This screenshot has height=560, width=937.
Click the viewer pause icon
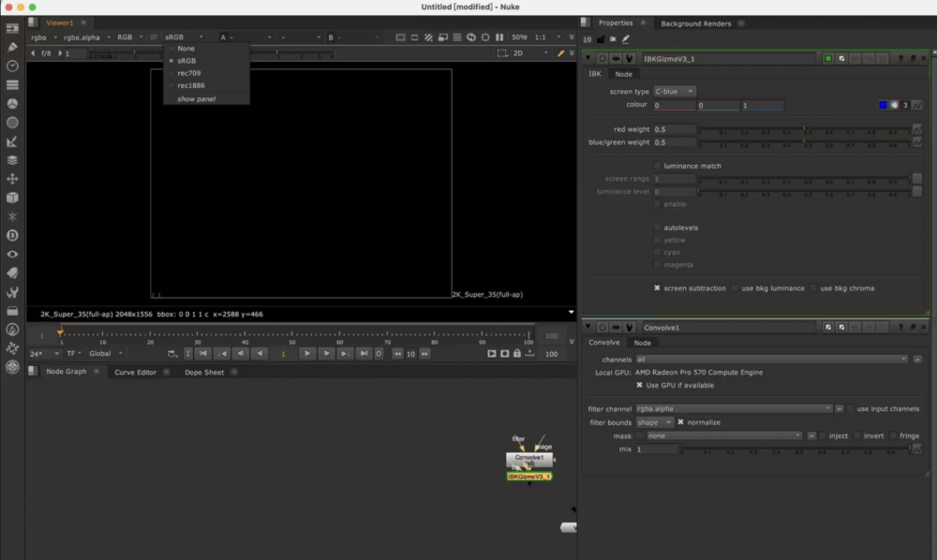click(x=499, y=37)
